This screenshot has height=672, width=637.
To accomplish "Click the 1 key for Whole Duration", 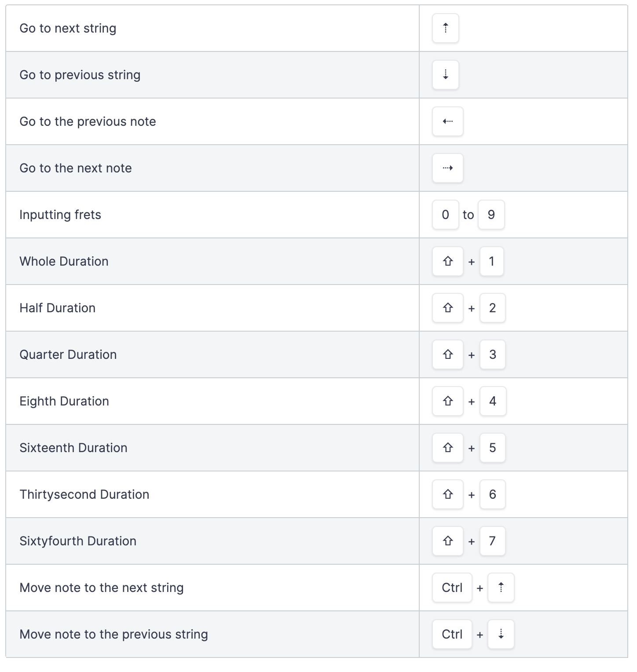I will coord(491,261).
